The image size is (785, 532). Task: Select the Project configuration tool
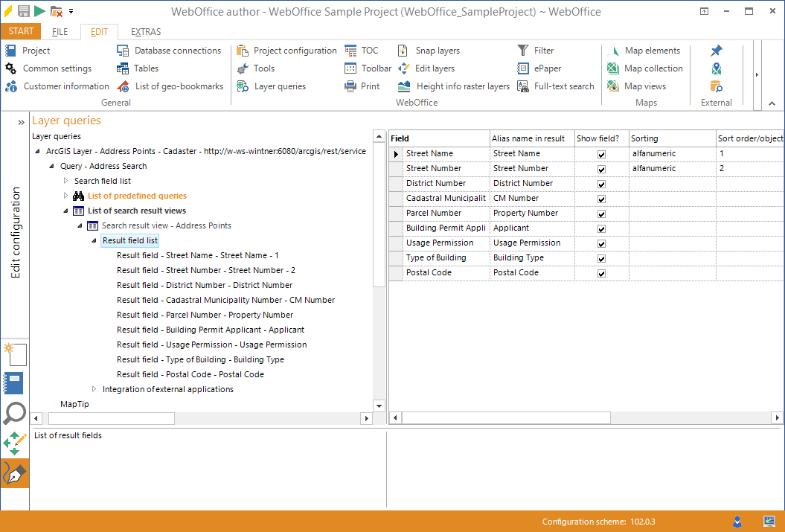coord(293,50)
